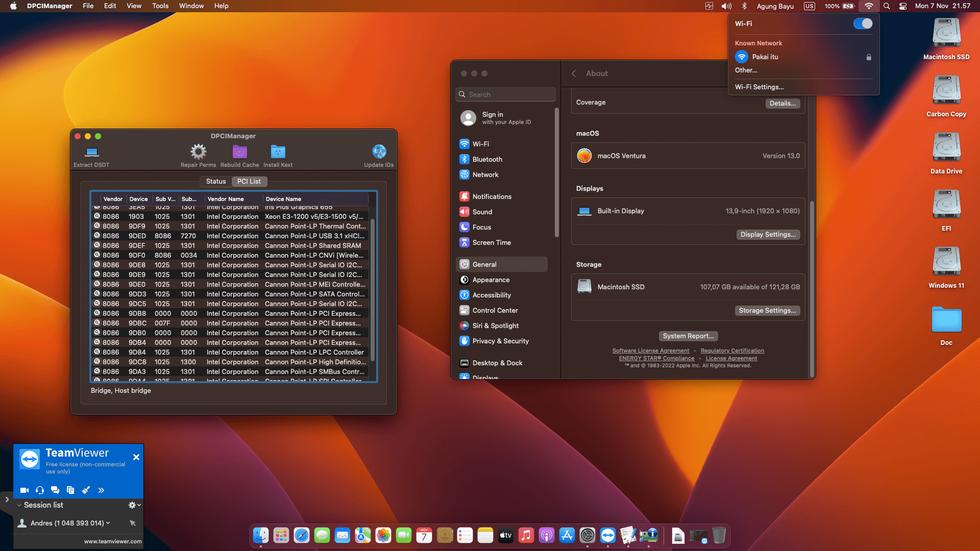The width and height of the screenshot is (980, 551).
Task: Go back from the About pane
Action: (x=574, y=73)
